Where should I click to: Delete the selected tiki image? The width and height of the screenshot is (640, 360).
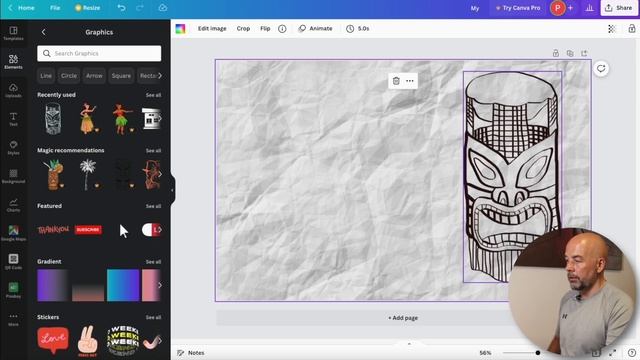396,81
